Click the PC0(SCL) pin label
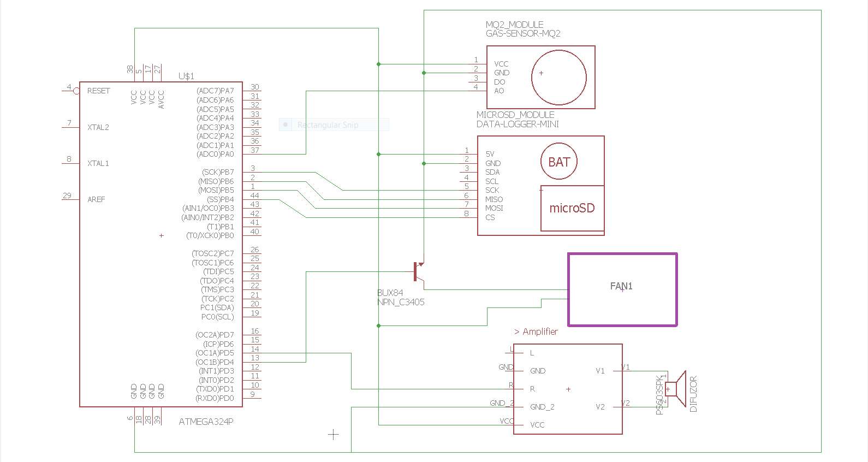Image resolution: width=868 pixels, height=462 pixels. (217, 317)
